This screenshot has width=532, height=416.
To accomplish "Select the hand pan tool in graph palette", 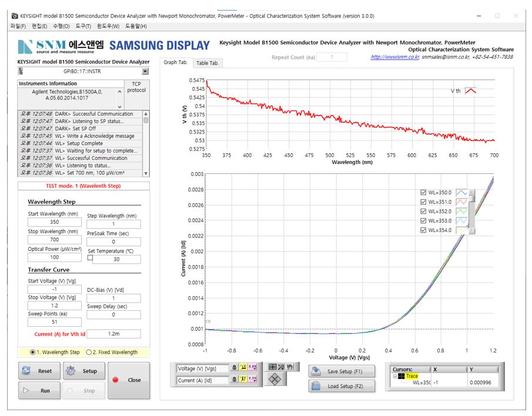I will (289, 366).
